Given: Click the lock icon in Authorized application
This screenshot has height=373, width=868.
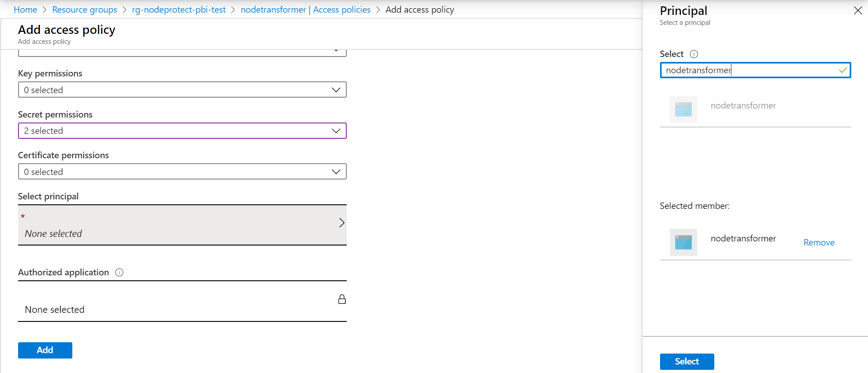Looking at the screenshot, I should coord(342,299).
